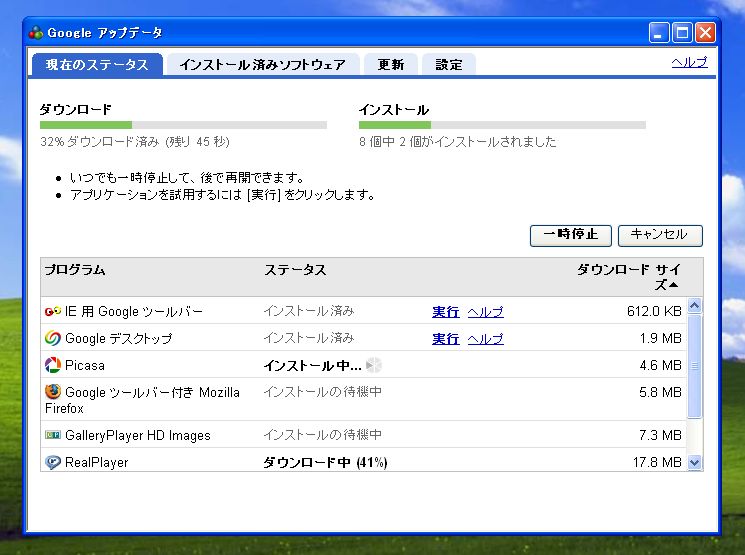This screenshot has width=745, height=555.
Task: Click the ダウンロード中 (41%) status
Action: 325,462
